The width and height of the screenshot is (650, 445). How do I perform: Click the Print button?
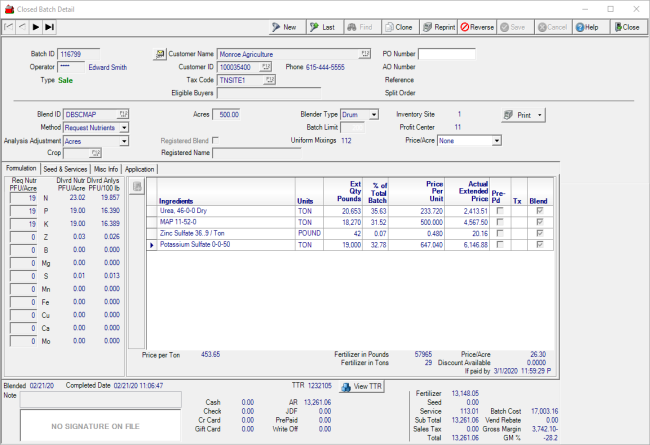[523, 115]
